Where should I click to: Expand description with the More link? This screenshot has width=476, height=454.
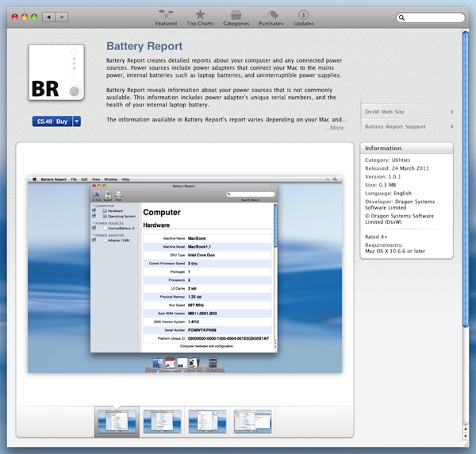pyautogui.click(x=334, y=128)
